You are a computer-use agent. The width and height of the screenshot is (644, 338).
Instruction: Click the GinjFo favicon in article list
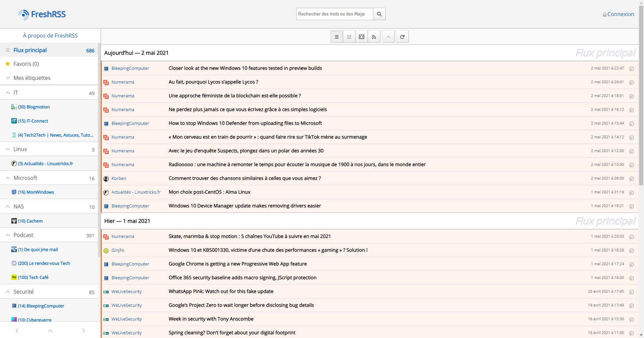click(x=106, y=251)
